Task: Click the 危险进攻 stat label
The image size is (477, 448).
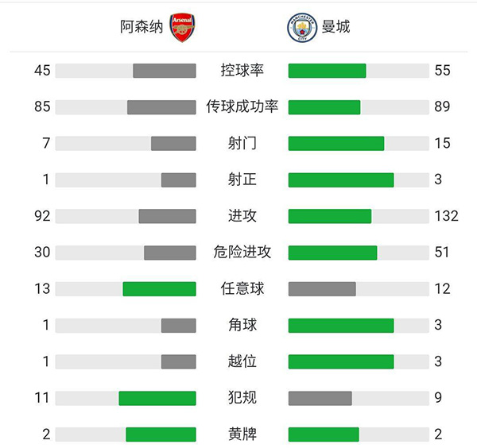Action: click(x=242, y=252)
